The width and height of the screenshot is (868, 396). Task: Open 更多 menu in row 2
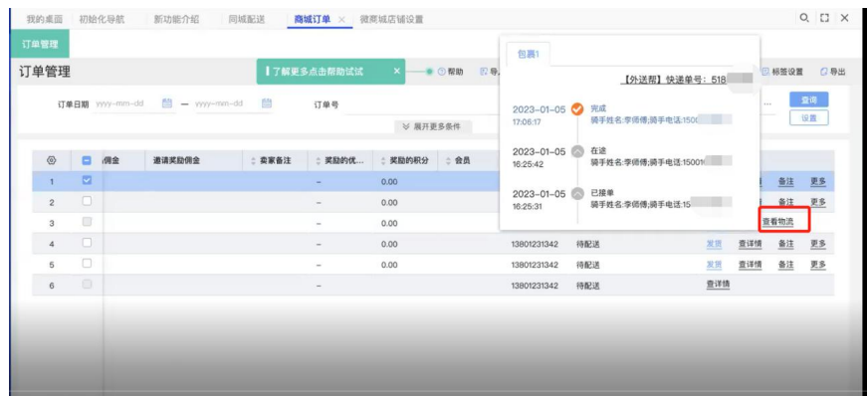tap(818, 202)
